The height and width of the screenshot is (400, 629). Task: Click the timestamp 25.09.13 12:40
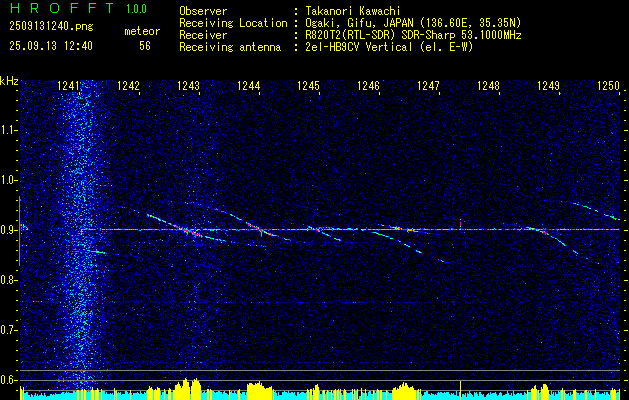(51, 46)
